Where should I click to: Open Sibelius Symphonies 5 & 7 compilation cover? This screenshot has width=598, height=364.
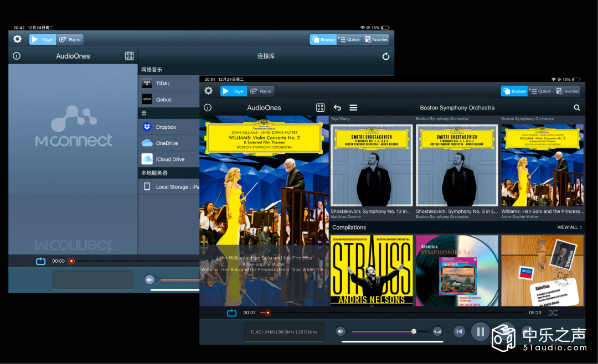pyautogui.click(x=457, y=271)
